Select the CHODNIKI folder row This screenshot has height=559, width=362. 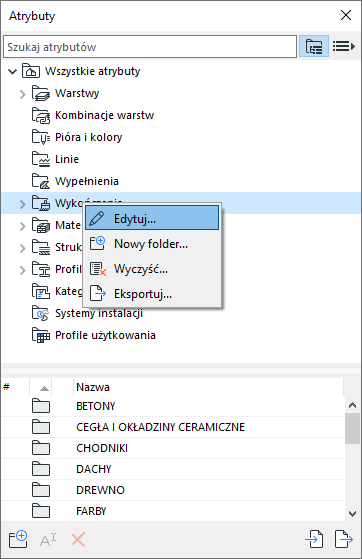[x=173, y=448]
